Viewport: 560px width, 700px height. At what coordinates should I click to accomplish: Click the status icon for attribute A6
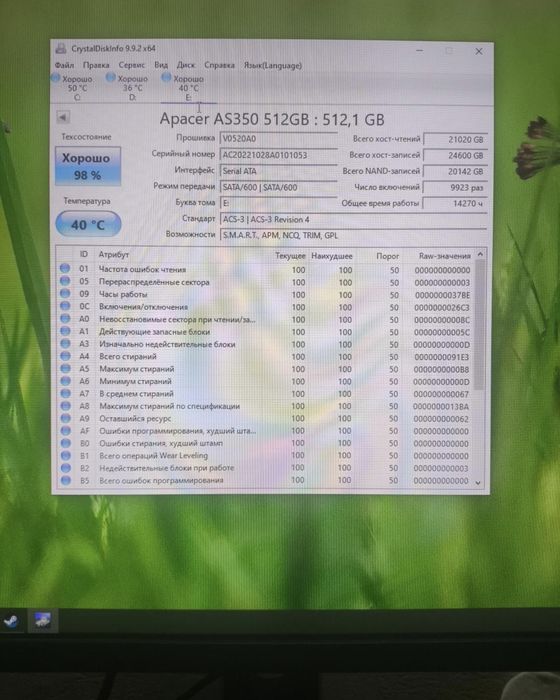point(65,381)
